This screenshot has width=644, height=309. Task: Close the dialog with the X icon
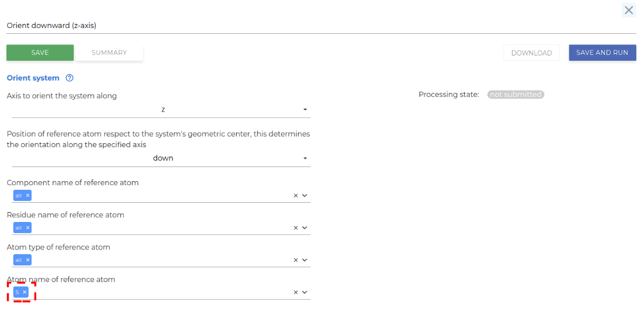pyautogui.click(x=629, y=10)
